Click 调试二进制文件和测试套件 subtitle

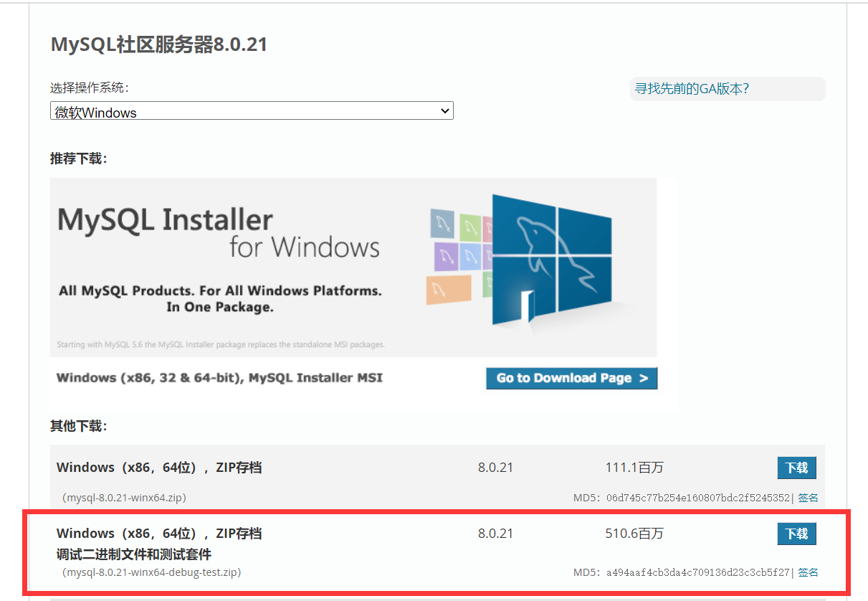click(x=134, y=554)
